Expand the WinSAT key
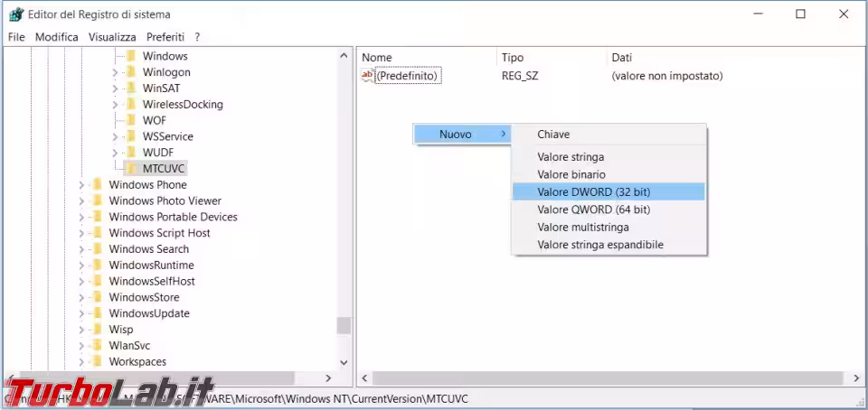This screenshot has width=868, height=410. tap(115, 89)
